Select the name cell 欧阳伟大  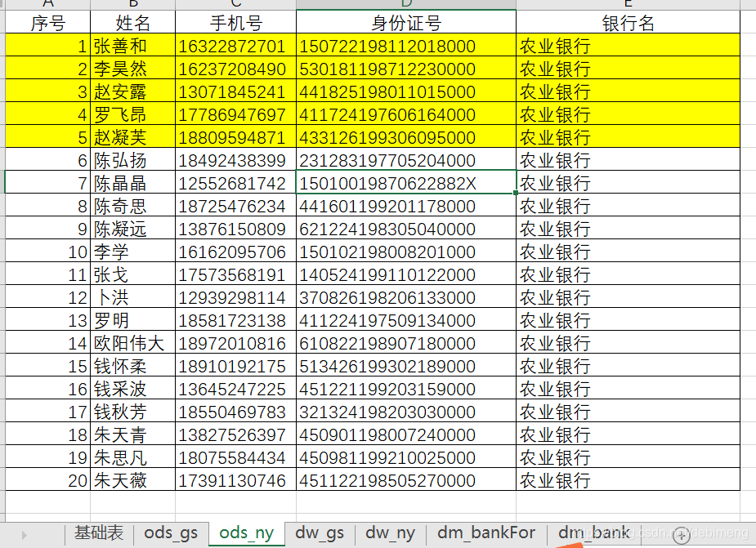tap(132, 343)
